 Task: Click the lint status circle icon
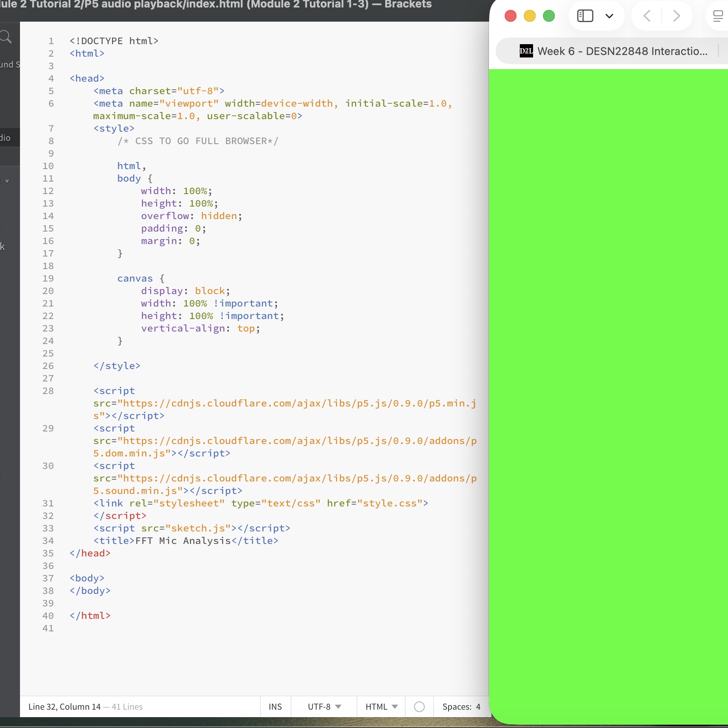(x=419, y=707)
